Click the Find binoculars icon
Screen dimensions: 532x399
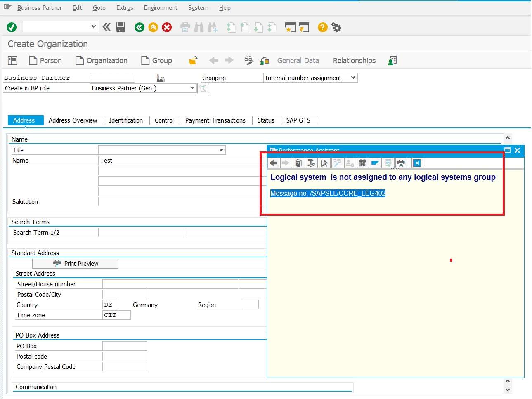coord(199,27)
